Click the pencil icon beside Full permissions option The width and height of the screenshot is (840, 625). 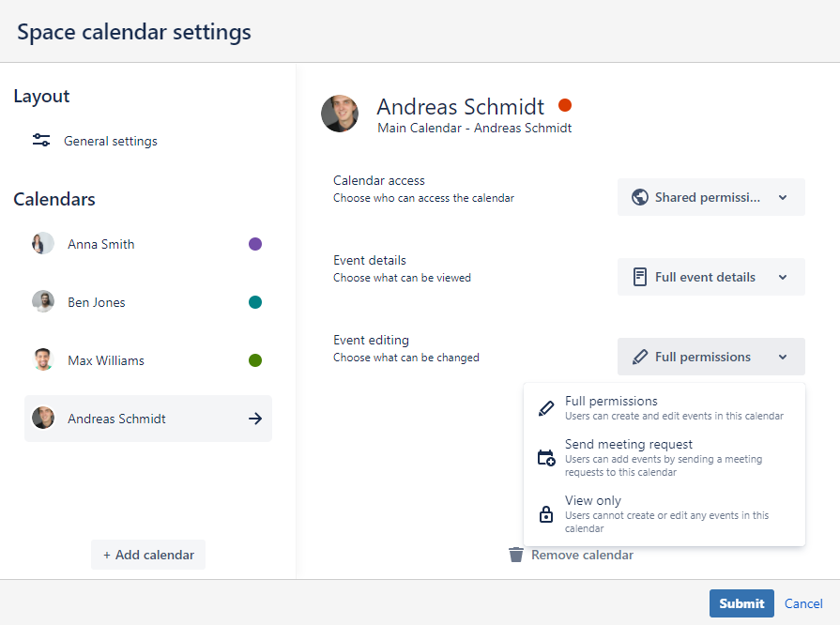[545, 409]
